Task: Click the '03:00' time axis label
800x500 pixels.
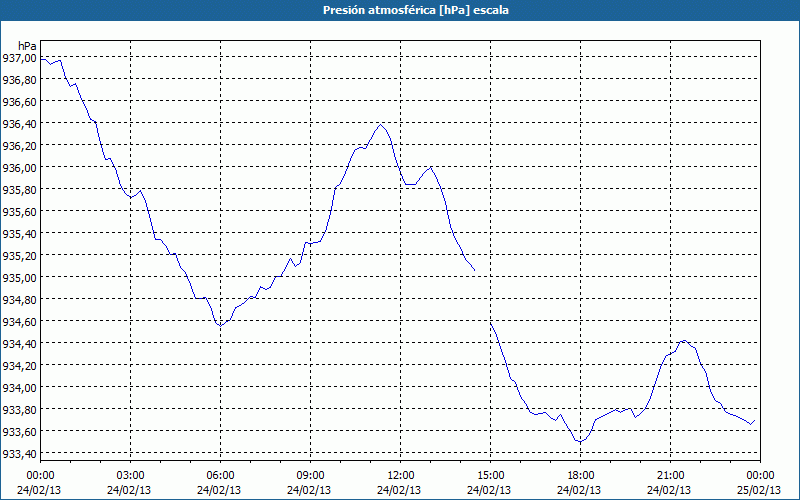Action: pyautogui.click(x=131, y=476)
